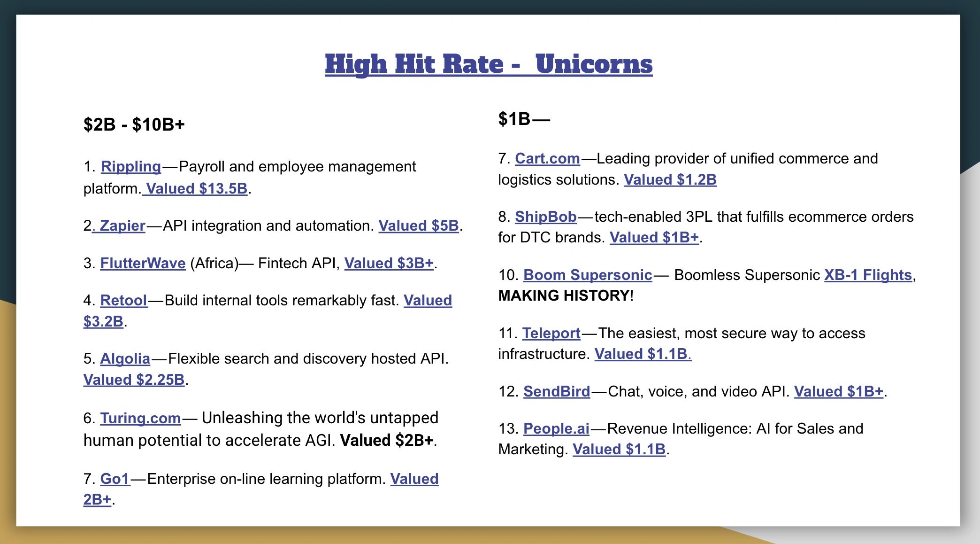Viewport: 980px width, 544px height.
Task: Select the bold 'Valued $2B+' Turing text
Action: click(387, 441)
